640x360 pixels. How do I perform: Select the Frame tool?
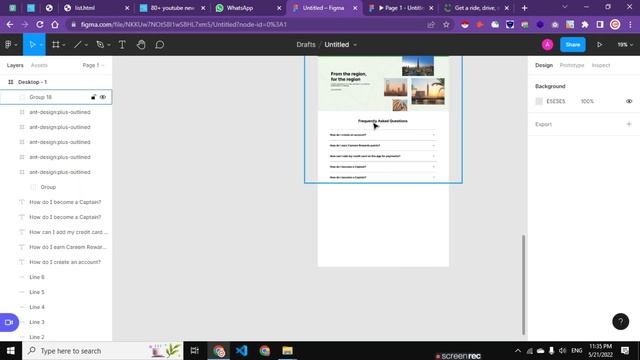[56, 44]
